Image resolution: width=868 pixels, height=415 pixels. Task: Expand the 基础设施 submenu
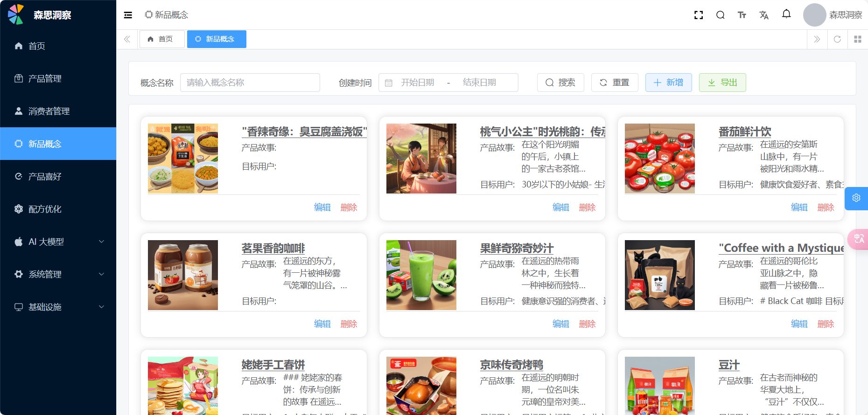pos(58,307)
